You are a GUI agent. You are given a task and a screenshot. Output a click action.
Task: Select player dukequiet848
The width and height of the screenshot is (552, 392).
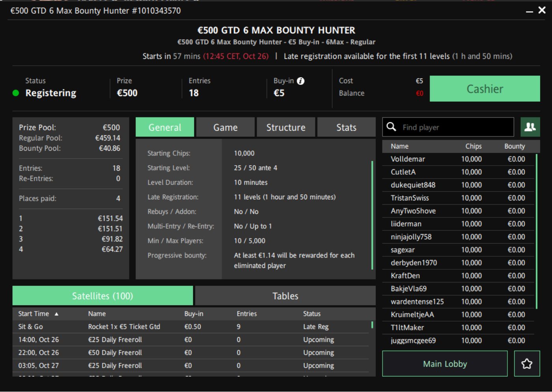coord(459,185)
